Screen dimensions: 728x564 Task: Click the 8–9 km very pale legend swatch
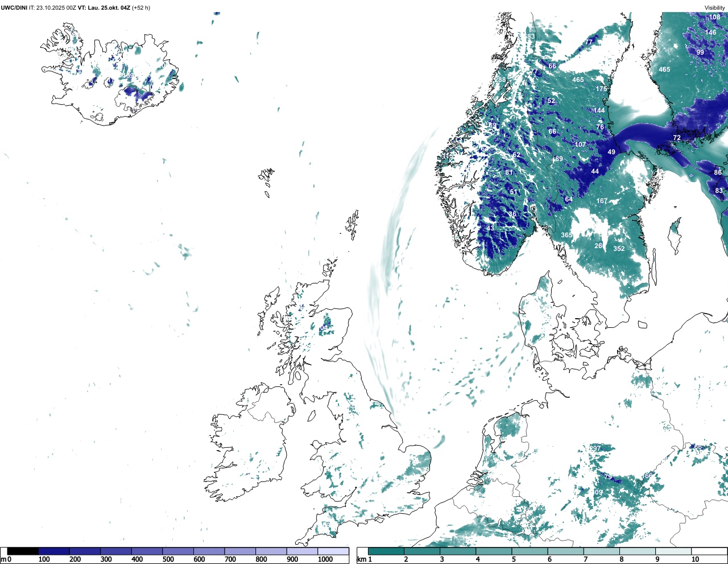coord(638,551)
